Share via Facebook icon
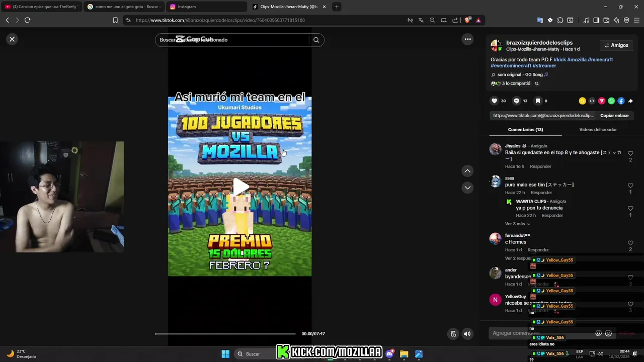Image resolution: width=644 pixels, height=362 pixels. click(621, 101)
